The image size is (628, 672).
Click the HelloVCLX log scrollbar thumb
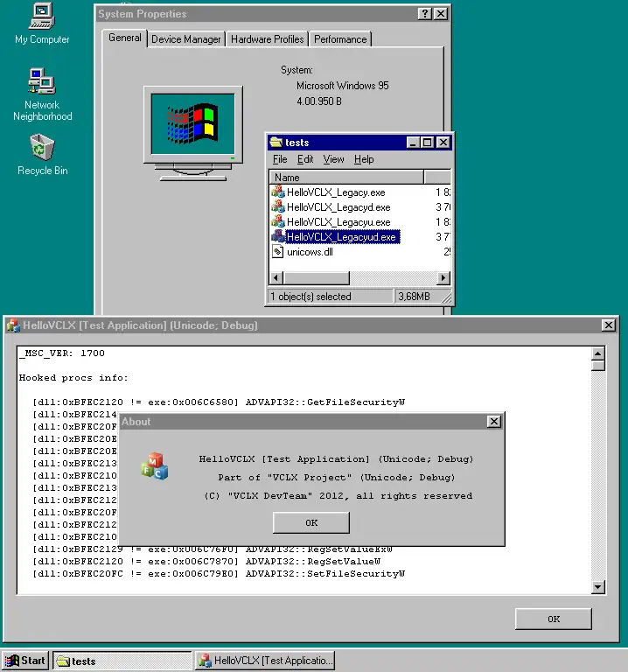(598, 366)
